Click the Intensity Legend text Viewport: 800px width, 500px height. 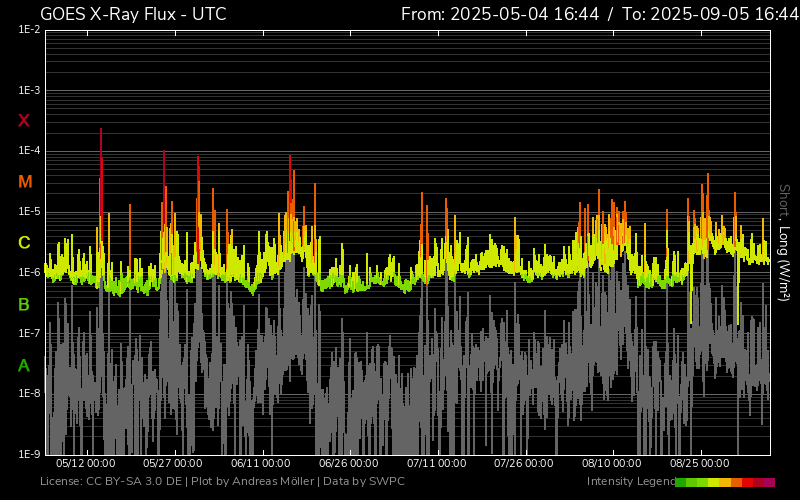629,482
